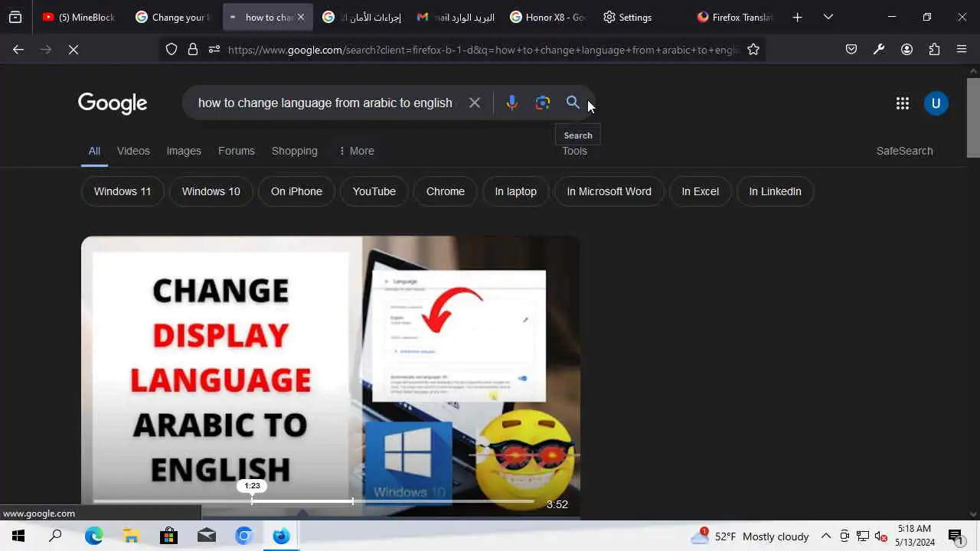Save page to Pocket

click(x=851, y=50)
